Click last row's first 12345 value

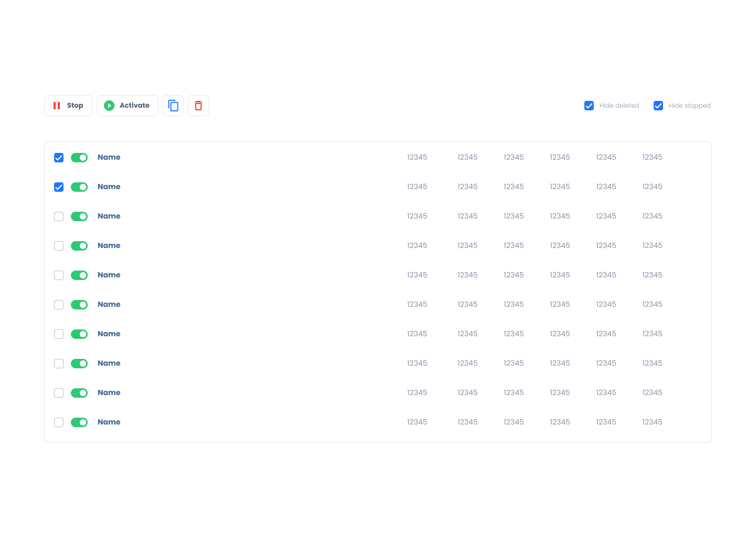pos(417,422)
